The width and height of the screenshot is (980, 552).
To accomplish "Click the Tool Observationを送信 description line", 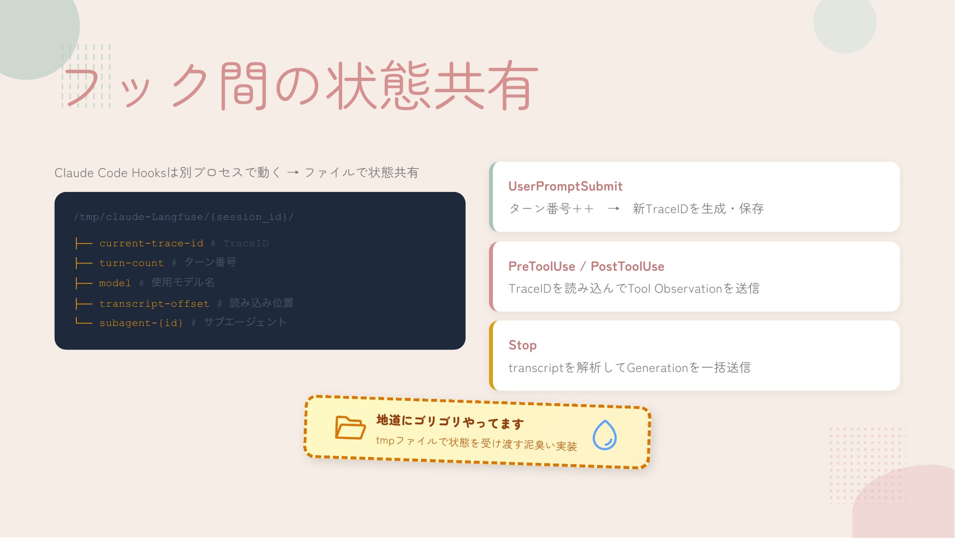I will (633, 288).
